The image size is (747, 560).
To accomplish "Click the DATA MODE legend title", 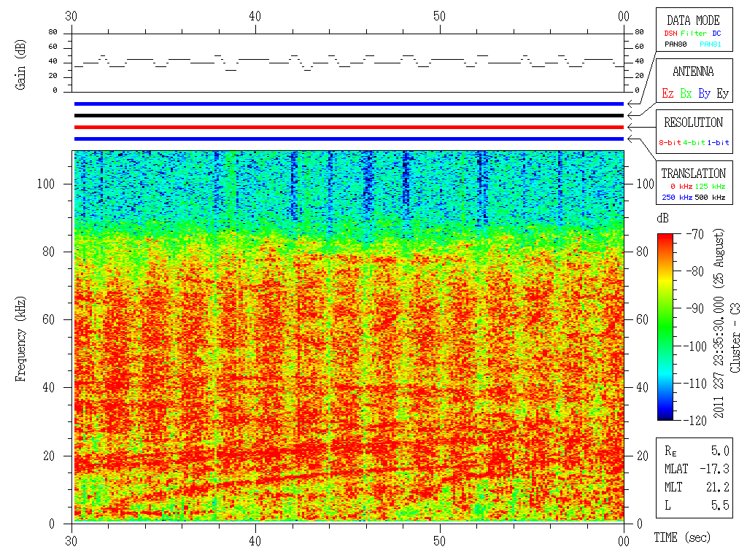I will pos(693,20).
